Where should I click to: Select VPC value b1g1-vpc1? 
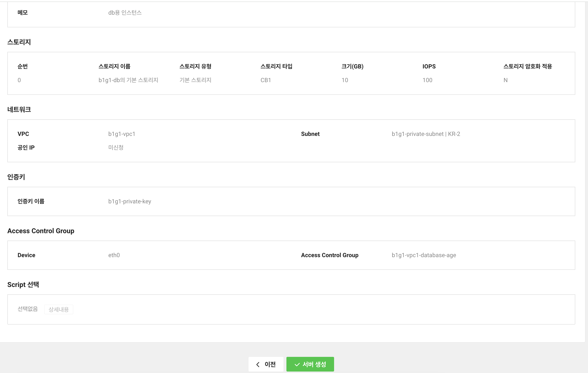[x=122, y=134]
